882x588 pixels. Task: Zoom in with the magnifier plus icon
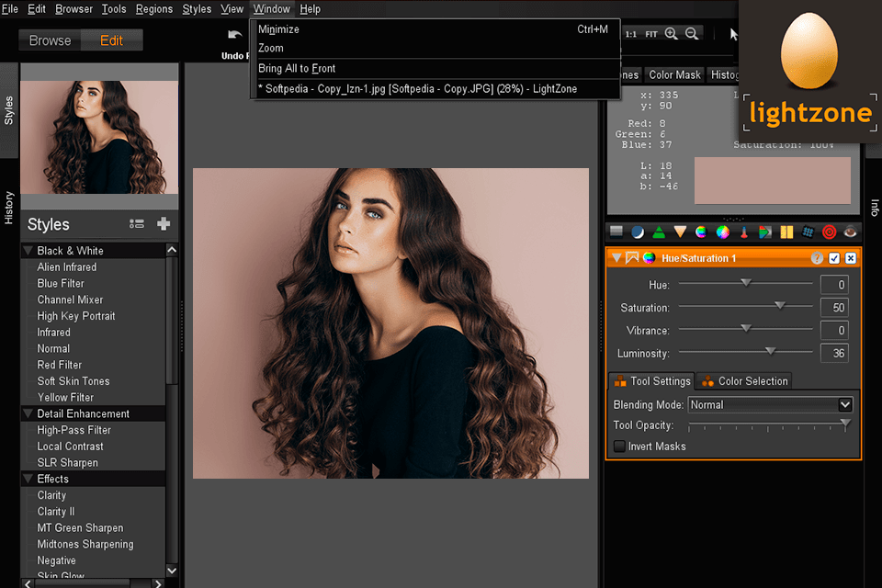coord(672,34)
